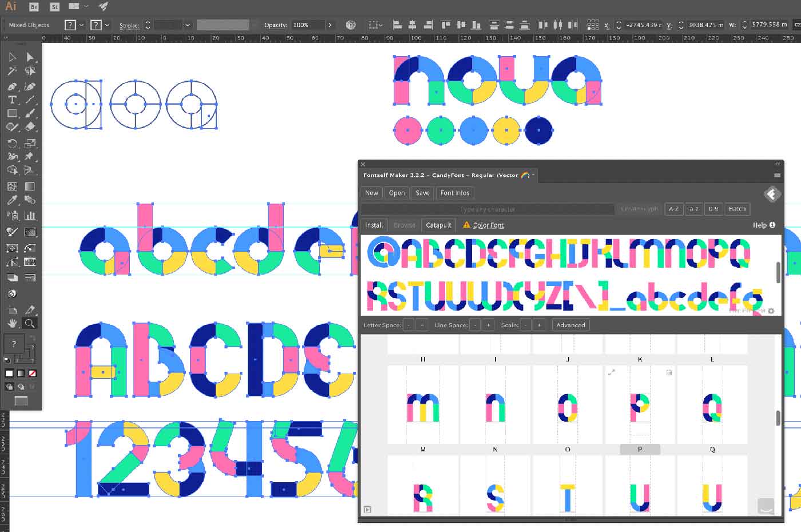Image resolution: width=801 pixels, height=532 pixels.
Task: Switch to the Catapult tab
Action: (x=439, y=225)
